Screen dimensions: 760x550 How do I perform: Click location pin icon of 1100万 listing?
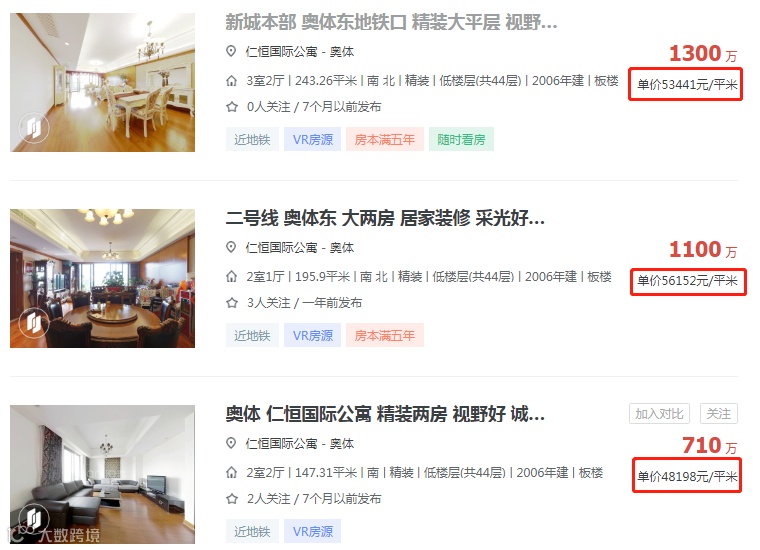pos(231,247)
